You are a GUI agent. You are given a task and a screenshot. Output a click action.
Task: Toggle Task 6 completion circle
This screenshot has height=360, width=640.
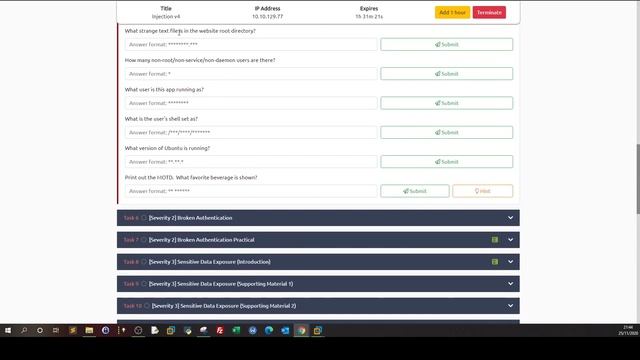coord(144,218)
